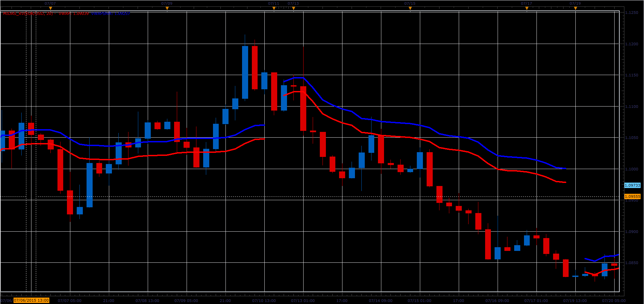Click the 07/10 13:00 time axis label
This screenshot has height=304, width=644.
(x=264, y=301)
